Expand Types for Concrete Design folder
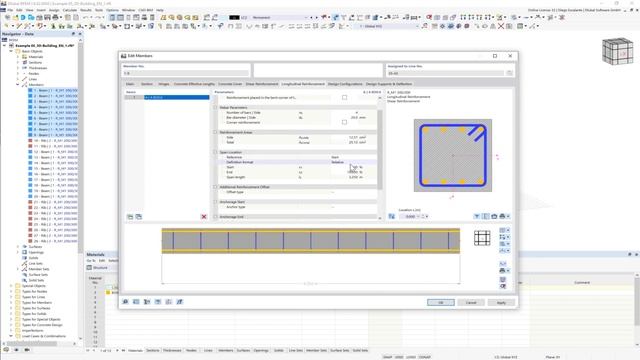The width and height of the screenshot is (640, 360). tap(11, 325)
